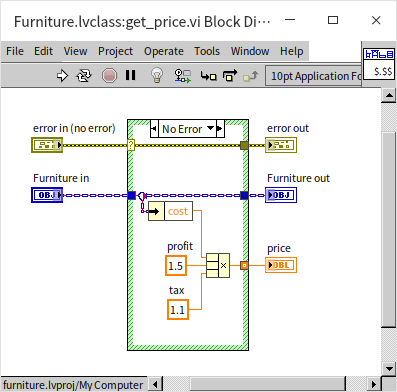The width and height of the screenshot is (397, 392).
Task: Click vertical scrollbar up arrow
Action: (389, 95)
